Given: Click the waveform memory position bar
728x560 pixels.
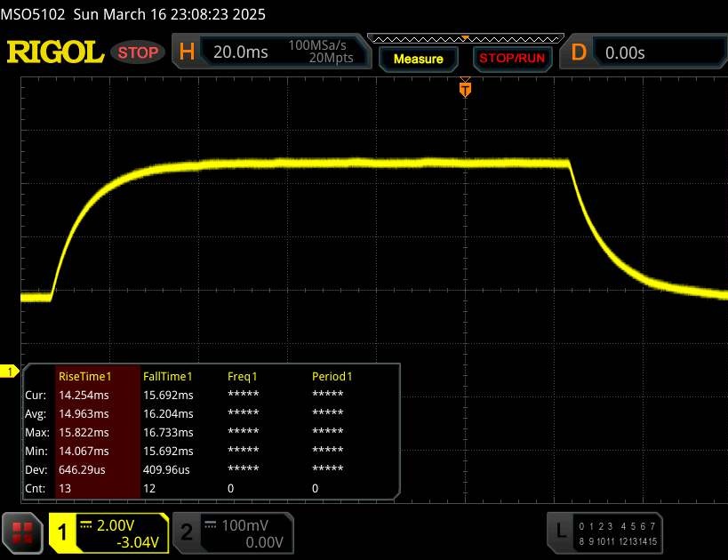Looking at the screenshot, I should pos(462,39).
